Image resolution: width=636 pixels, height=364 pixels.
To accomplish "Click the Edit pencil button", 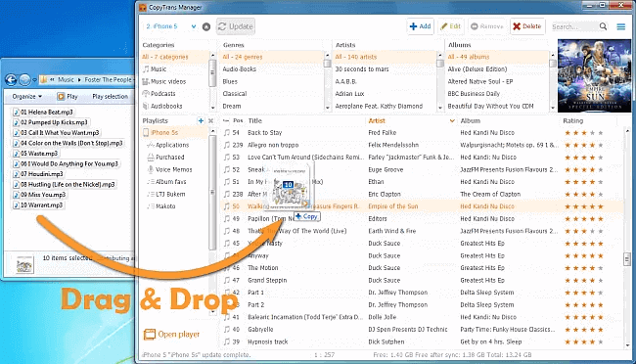I will (x=451, y=26).
